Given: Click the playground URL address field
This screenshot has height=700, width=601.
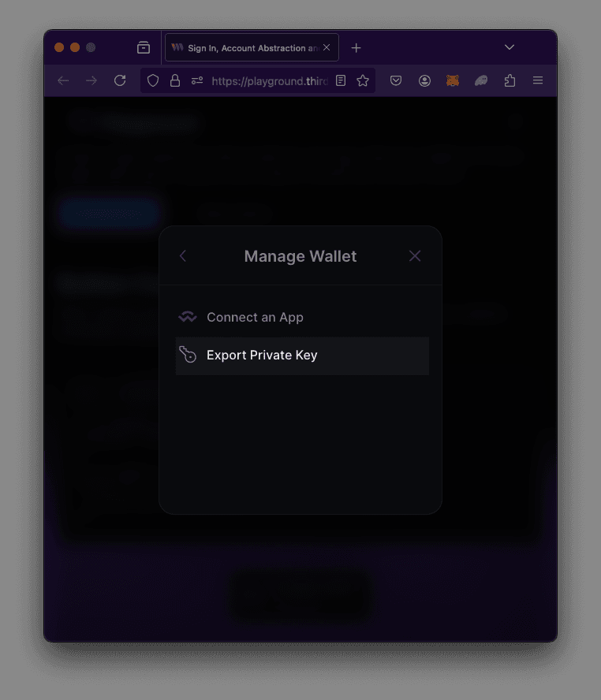Looking at the screenshot, I should tap(270, 81).
